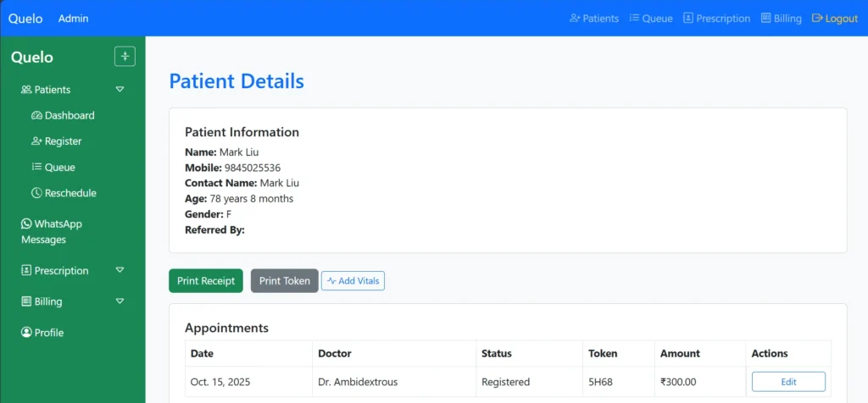Screen dimensions: 868x403
Task: Open Queue in the top navbar
Action: [651, 19]
